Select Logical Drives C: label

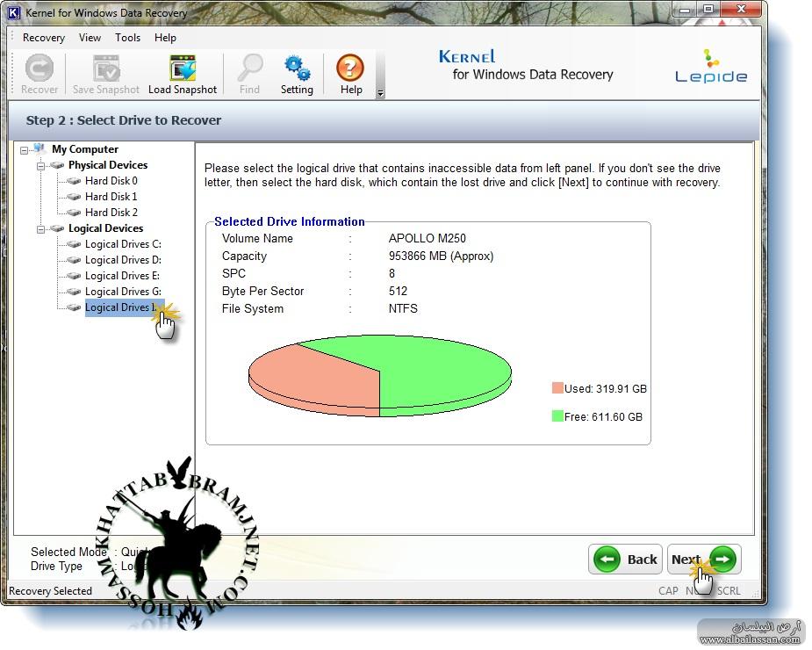tap(123, 244)
